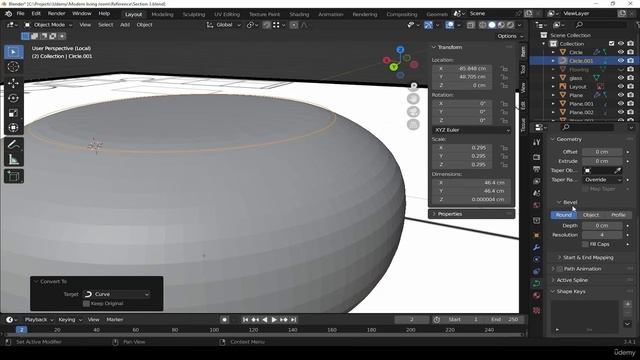Select the Round bevel mode button
640x360 pixels.
point(564,215)
